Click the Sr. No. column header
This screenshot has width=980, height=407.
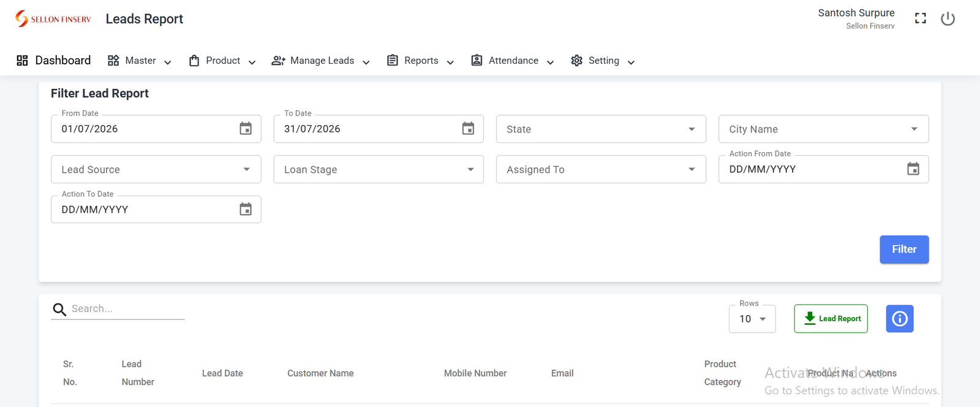[x=70, y=373]
